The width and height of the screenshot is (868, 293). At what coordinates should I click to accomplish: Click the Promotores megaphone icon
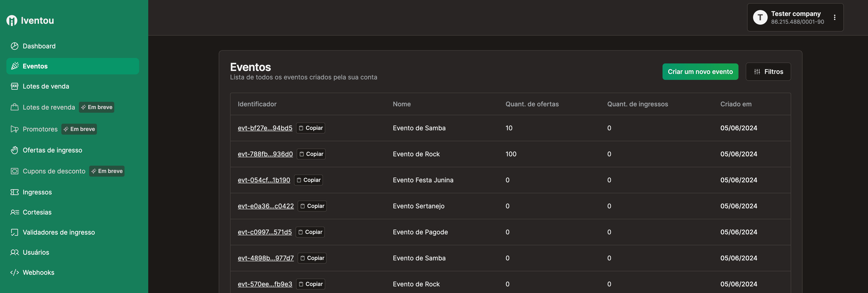tap(15, 129)
